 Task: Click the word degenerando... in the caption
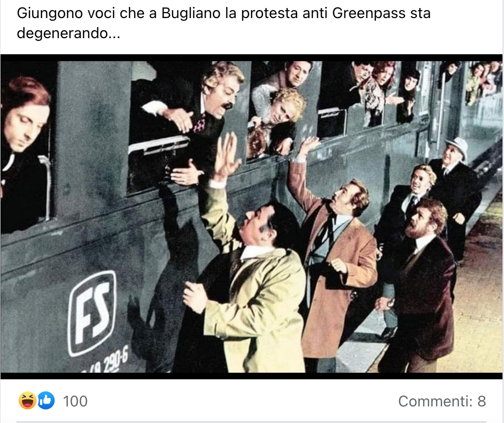(68, 33)
